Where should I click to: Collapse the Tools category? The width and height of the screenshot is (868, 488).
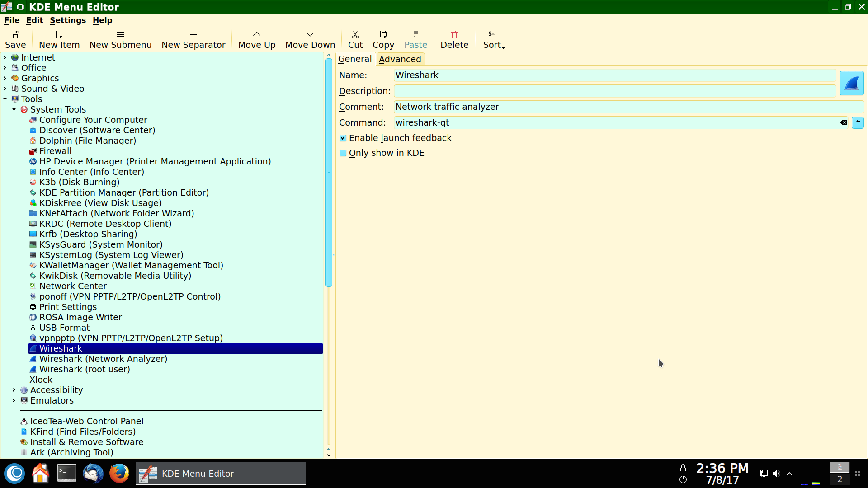[5, 99]
